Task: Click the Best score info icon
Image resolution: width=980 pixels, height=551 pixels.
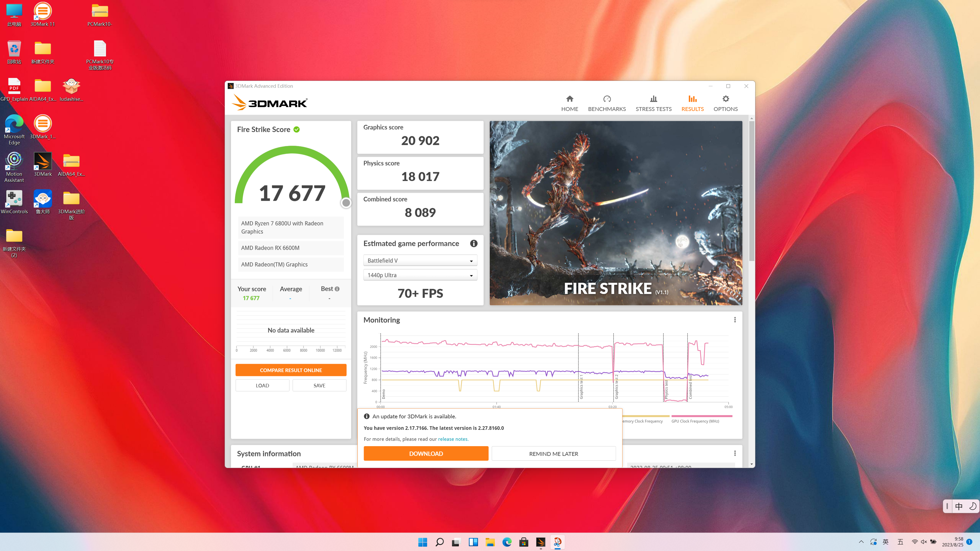Action: [x=337, y=289]
